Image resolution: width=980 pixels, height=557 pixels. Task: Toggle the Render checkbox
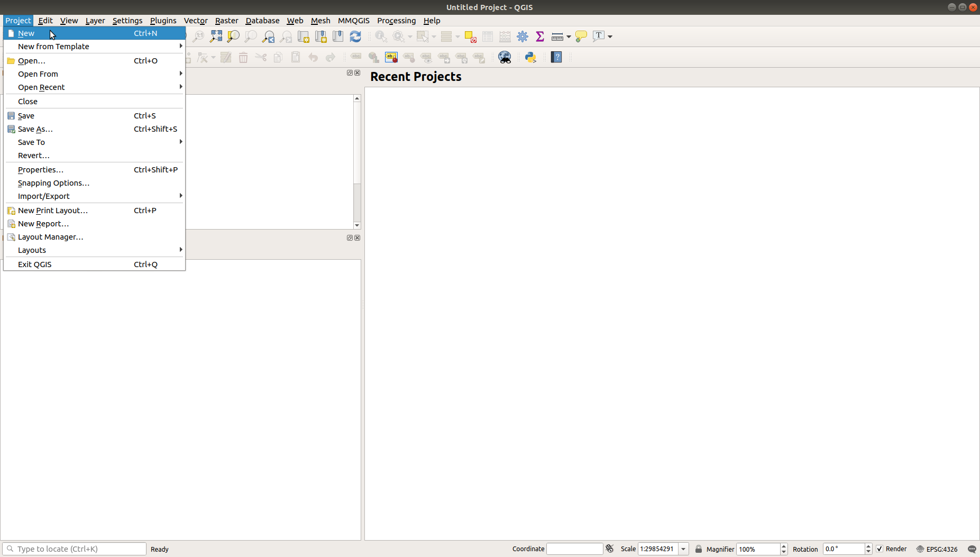[880, 549]
